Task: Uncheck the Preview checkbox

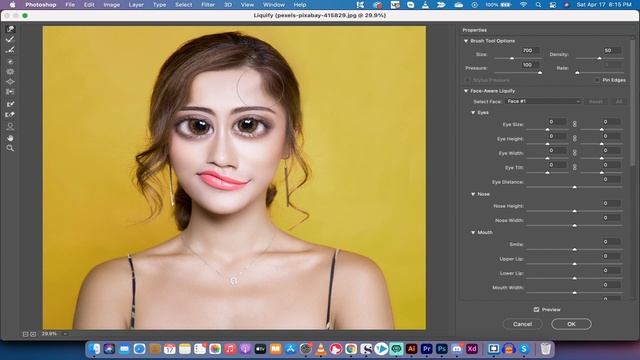Action: [536, 309]
